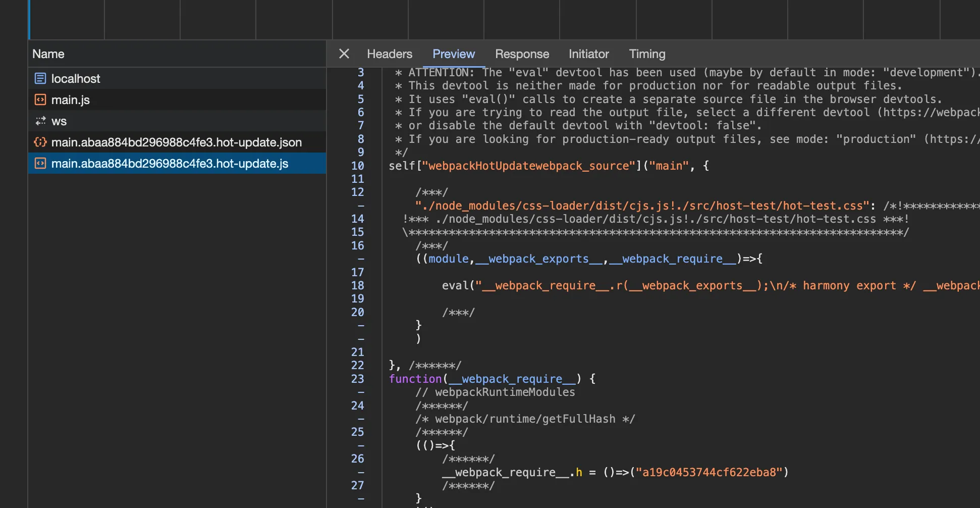Click the ws websocket icon
The height and width of the screenshot is (508, 980).
[40, 121]
